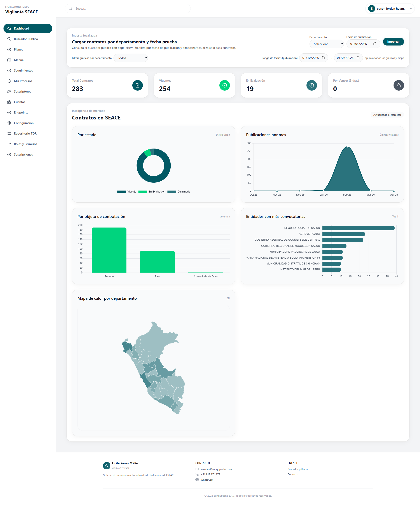Screen dimensions: 420x506
Task: Go to Repositorio TDR menu item
Action: coord(25,133)
